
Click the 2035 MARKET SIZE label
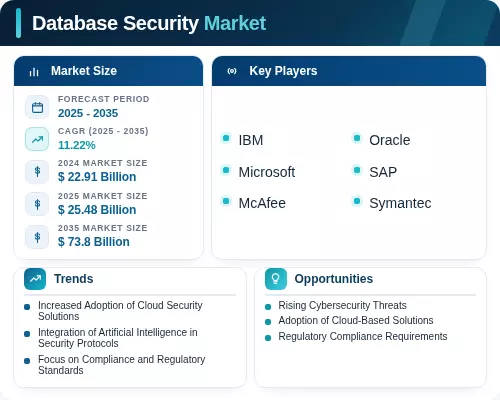[103, 228]
